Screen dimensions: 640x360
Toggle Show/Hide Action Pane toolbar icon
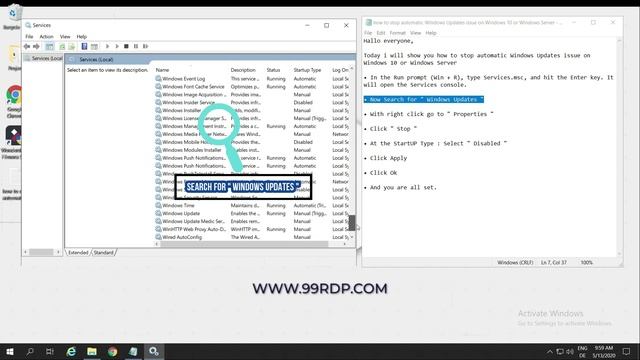[x=94, y=47]
